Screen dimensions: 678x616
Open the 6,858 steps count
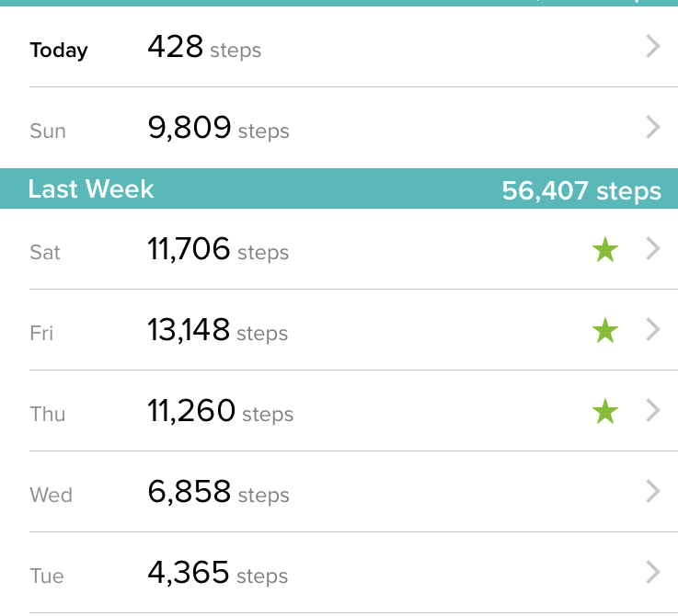tap(218, 492)
